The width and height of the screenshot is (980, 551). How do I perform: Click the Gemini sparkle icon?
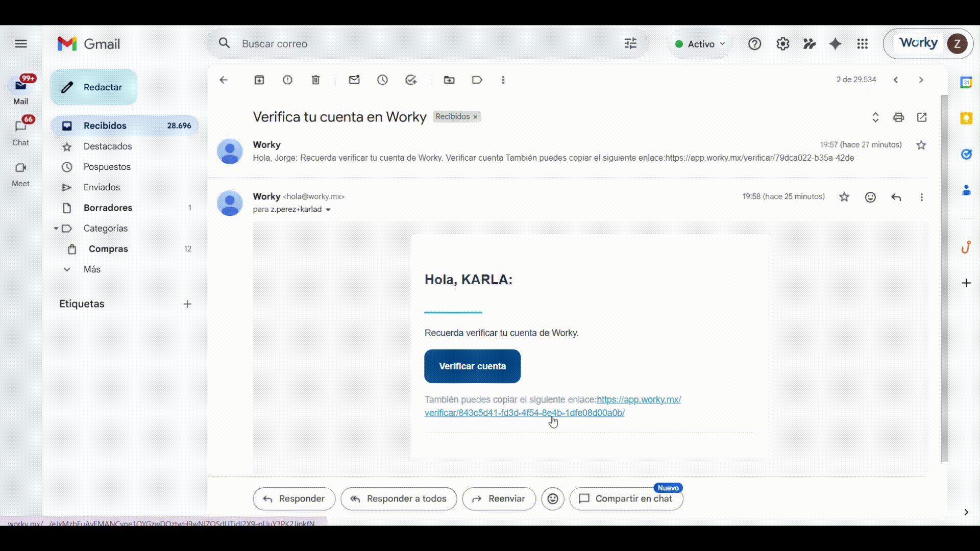pyautogui.click(x=836, y=44)
